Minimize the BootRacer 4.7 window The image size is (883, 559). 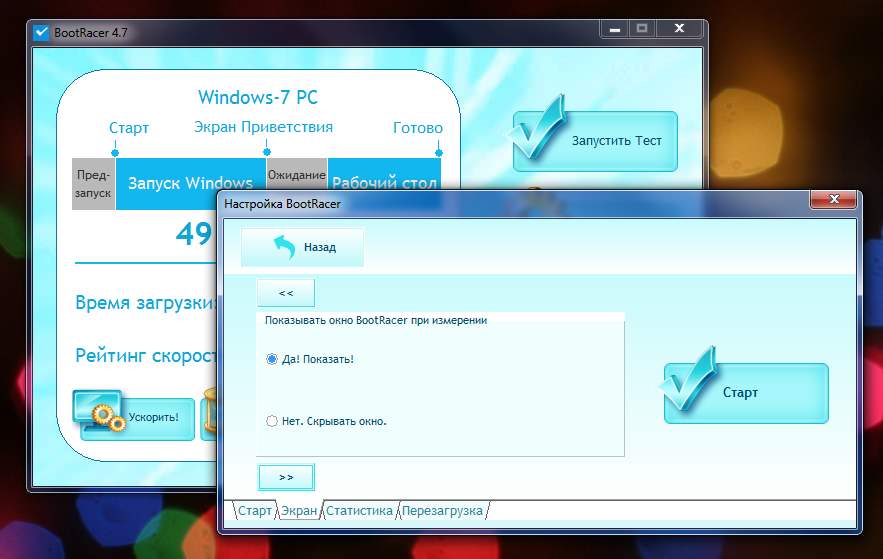pyautogui.click(x=614, y=29)
